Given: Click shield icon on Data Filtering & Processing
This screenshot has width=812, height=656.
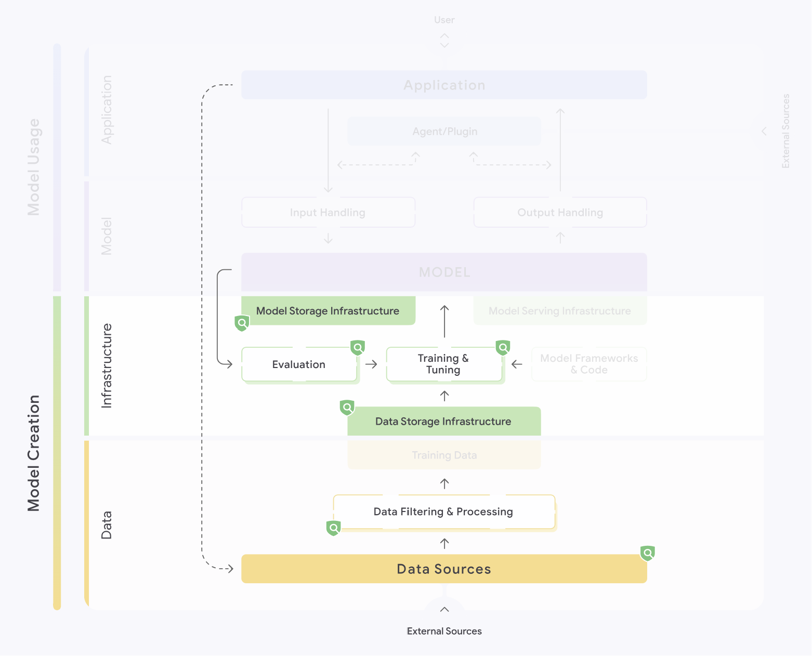Looking at the screenshot, I should [334, 528].
